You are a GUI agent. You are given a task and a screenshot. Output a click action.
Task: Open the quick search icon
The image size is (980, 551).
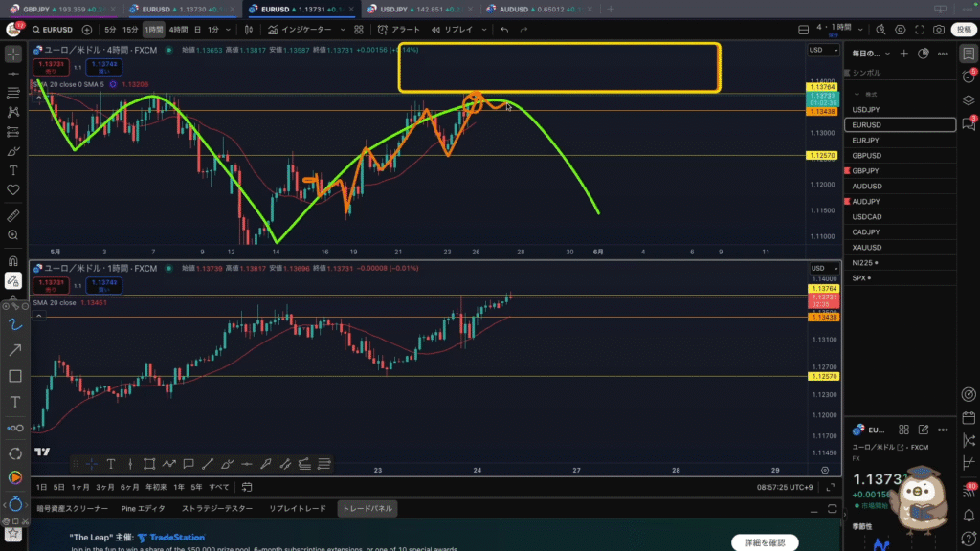click(x=880, y=30)
